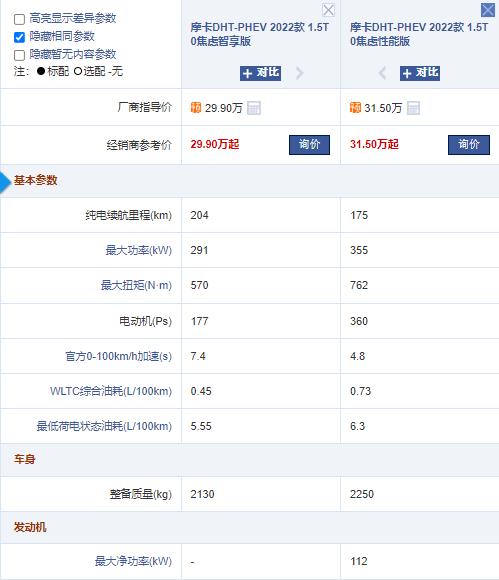The image size is (499, 580).
Task: Select the 177 motor Ps value
Action: 199,321
